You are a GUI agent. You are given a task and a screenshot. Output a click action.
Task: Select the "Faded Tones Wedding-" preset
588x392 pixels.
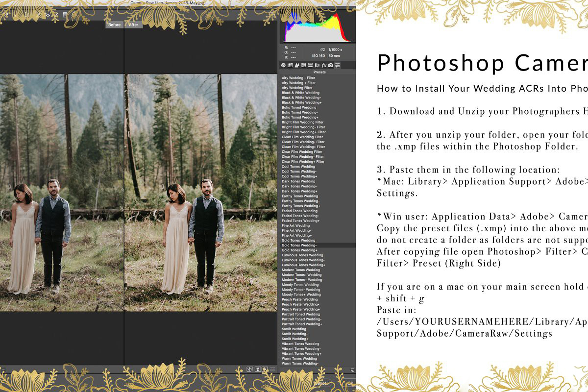tap(300, 216)
